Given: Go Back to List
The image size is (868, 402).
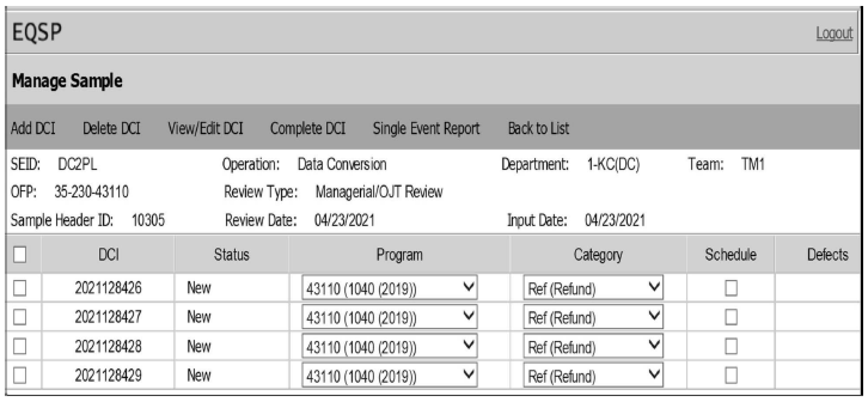Looking at the screenshot, I should [x=538, y=129].
